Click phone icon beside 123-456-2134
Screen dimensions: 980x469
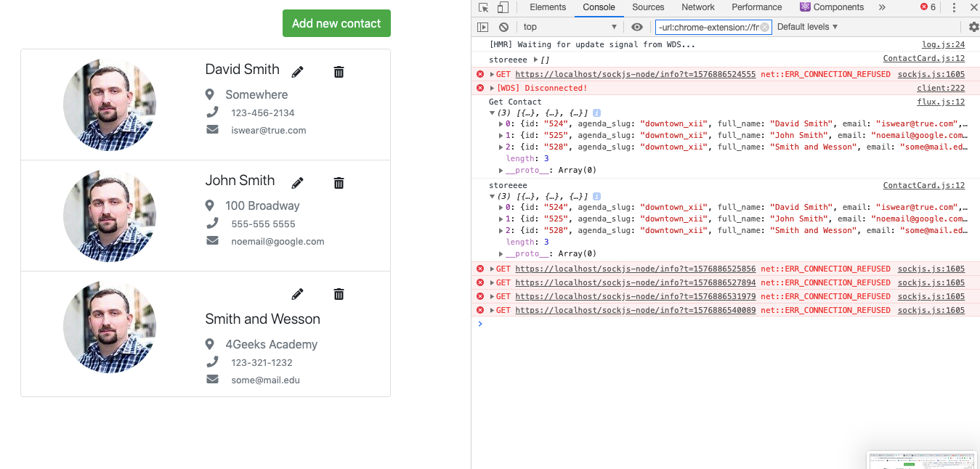click(212, 112)
